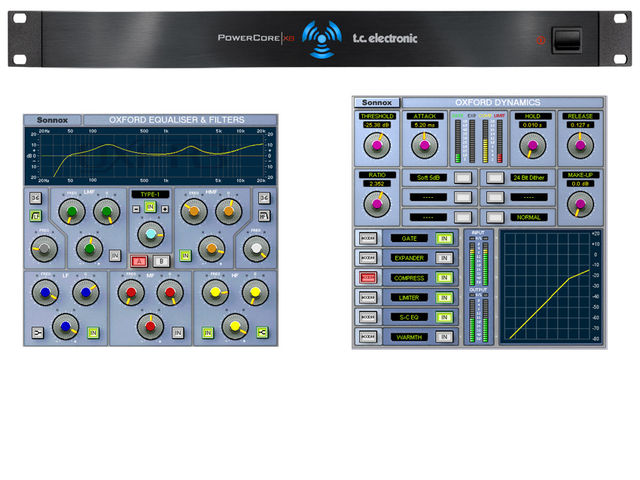Viewport: 640px width, 480px height.
Task: Click the white high filter frequency knob
Action: pos(256,248)
